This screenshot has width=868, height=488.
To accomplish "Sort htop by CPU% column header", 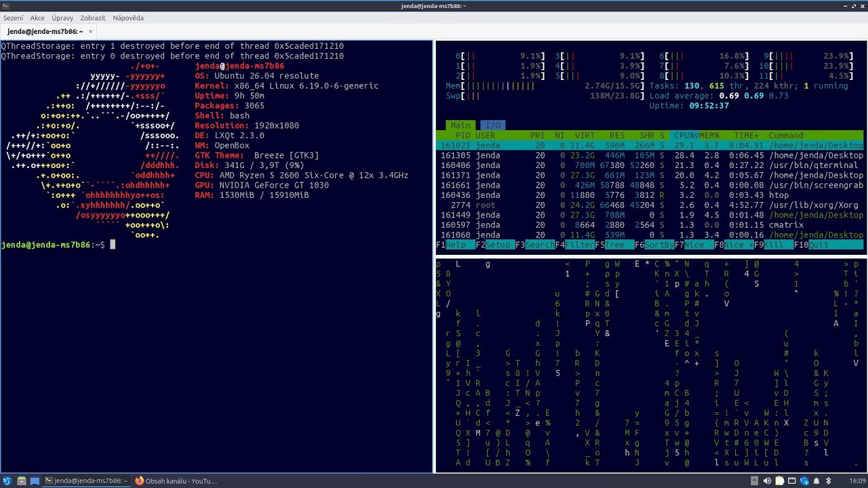I will click(686, 136).
